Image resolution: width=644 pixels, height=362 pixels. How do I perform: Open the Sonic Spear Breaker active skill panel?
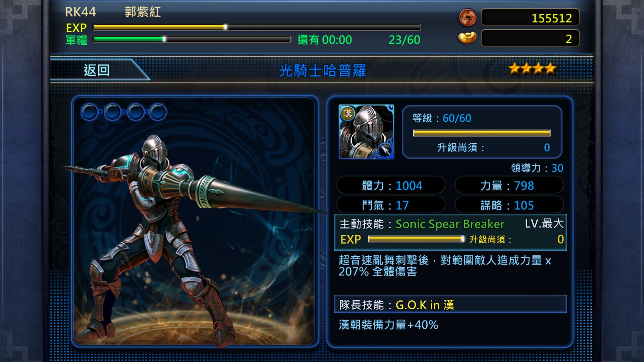pos(450,232)
